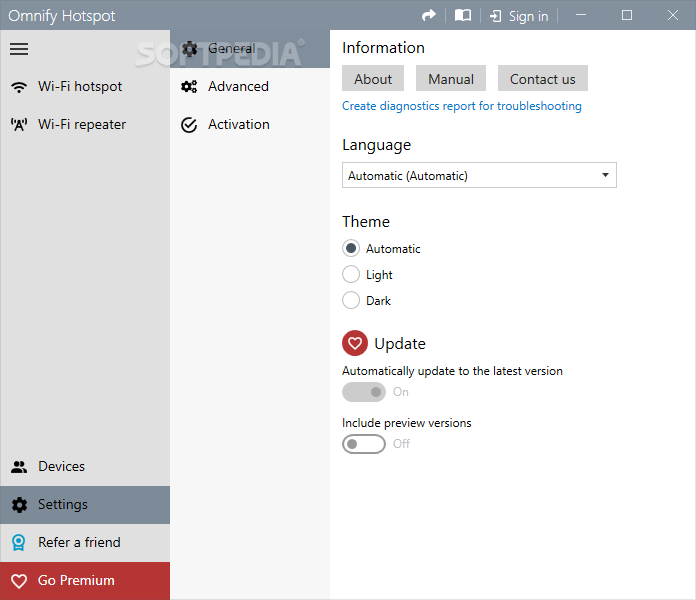Create diagnostics report for troubleshooting link
The image size is (696, 600).
(x=462, y=106)
